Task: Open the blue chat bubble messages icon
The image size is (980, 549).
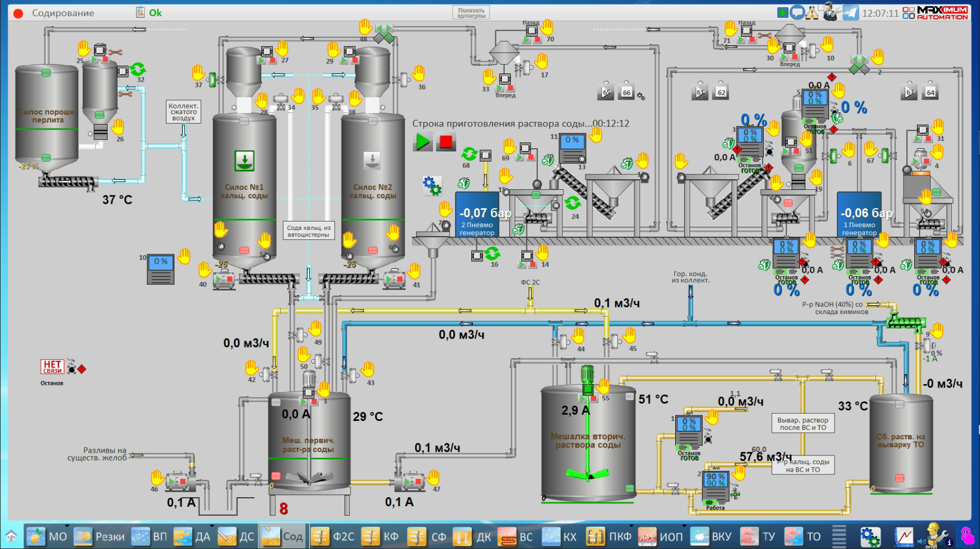Action: coord(797,12)
